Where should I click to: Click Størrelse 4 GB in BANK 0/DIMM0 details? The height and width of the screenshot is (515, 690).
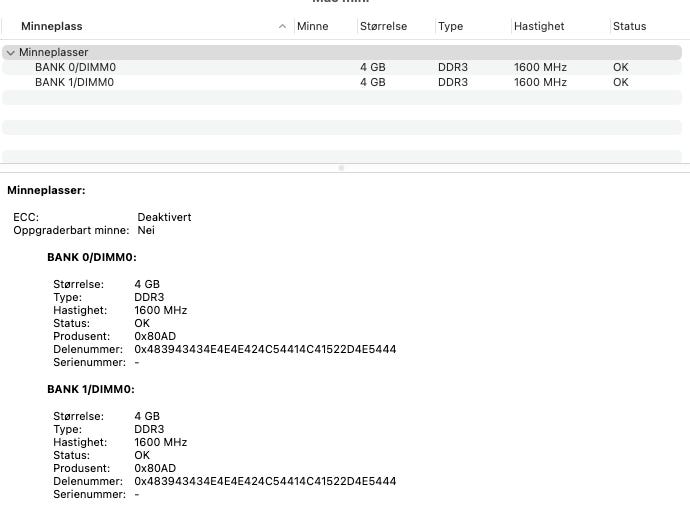click(147, 284)
